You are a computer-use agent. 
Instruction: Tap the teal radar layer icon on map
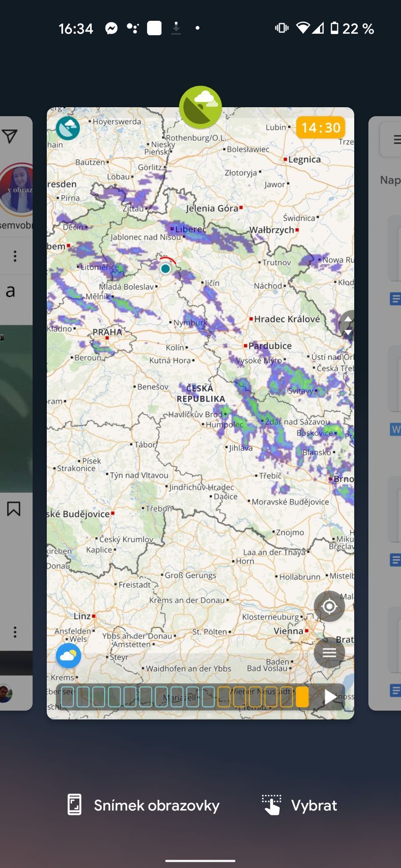(x=68, y=128)
